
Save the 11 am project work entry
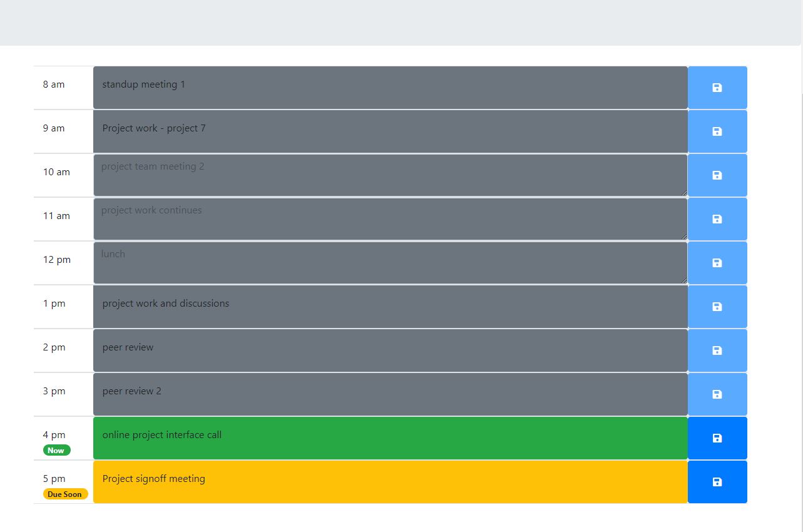coord(717,219)
